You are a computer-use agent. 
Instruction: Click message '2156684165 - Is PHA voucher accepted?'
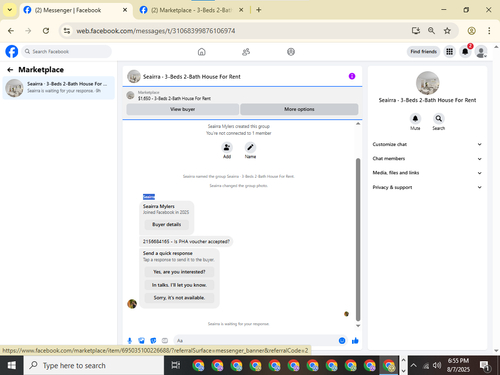[186, 241]
